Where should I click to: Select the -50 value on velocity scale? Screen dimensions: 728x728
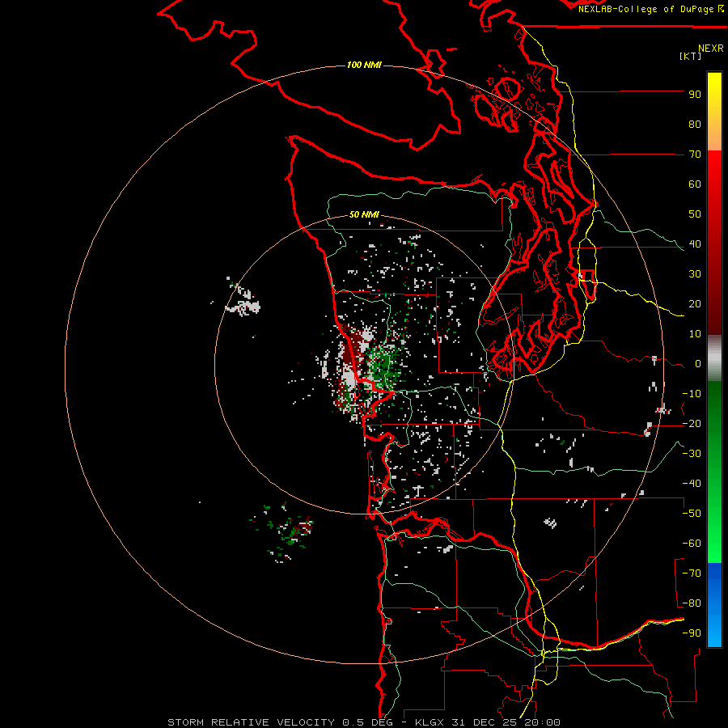[692, 514]
